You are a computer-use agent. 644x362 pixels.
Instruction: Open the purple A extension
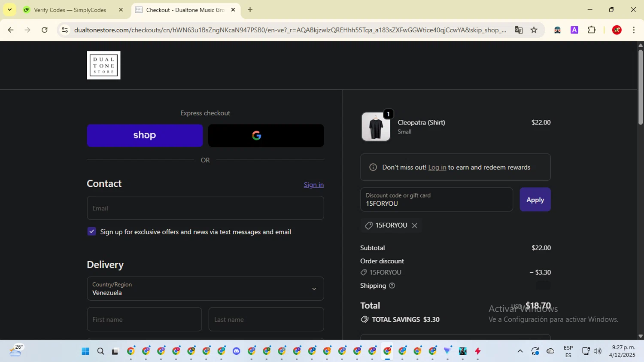[x=574, y=30]
